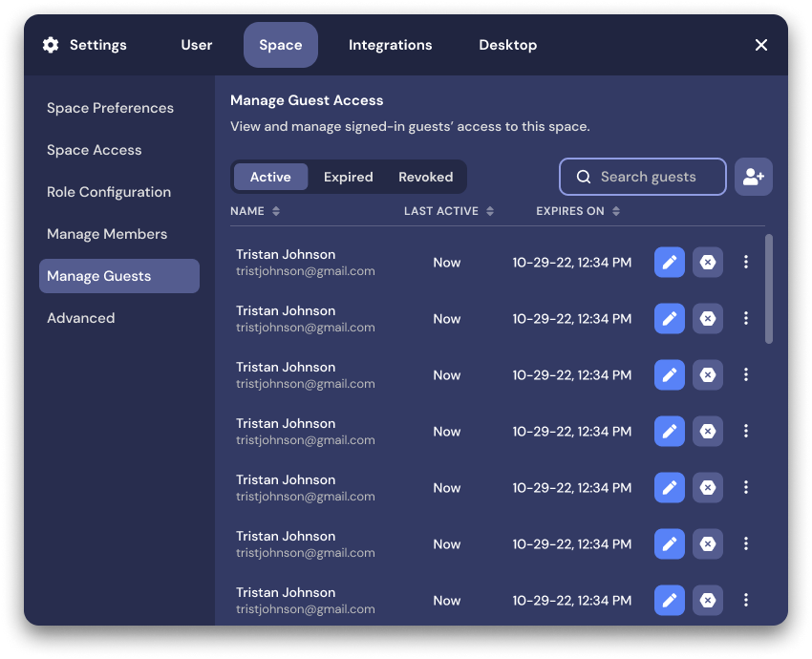The width and height of the screenshot is (812, 659).
Task: Go to Manage Members section
Action: click(x=107, y=234)
